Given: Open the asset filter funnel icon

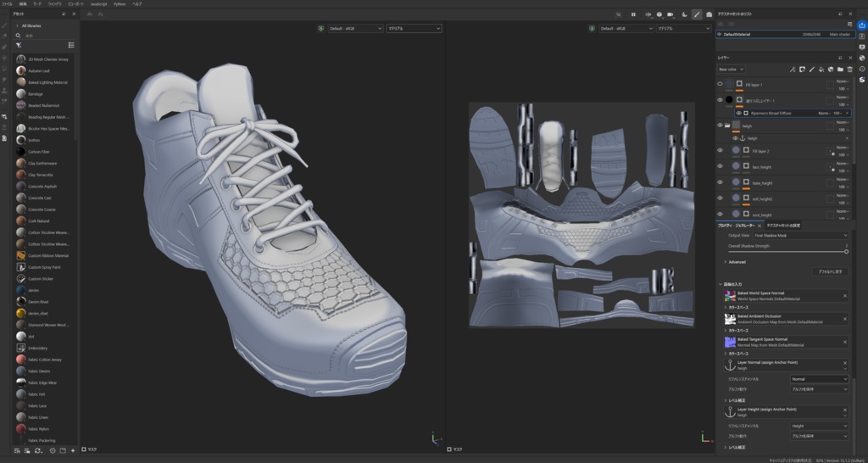Looking at the screenshot, I should pos(19,45).
